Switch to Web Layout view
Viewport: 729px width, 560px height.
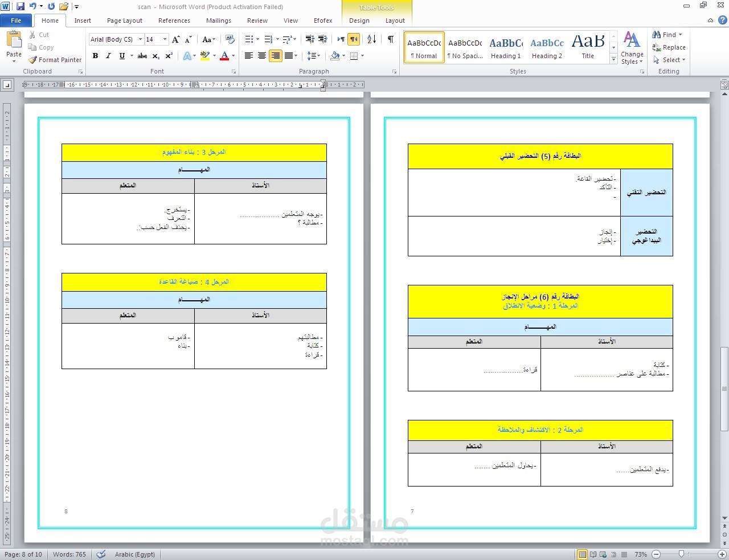coord(604,554)
